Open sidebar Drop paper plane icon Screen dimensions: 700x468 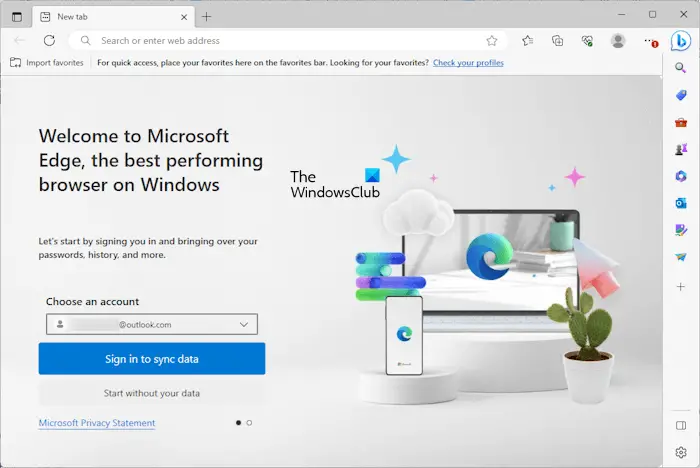coord(681,257)
